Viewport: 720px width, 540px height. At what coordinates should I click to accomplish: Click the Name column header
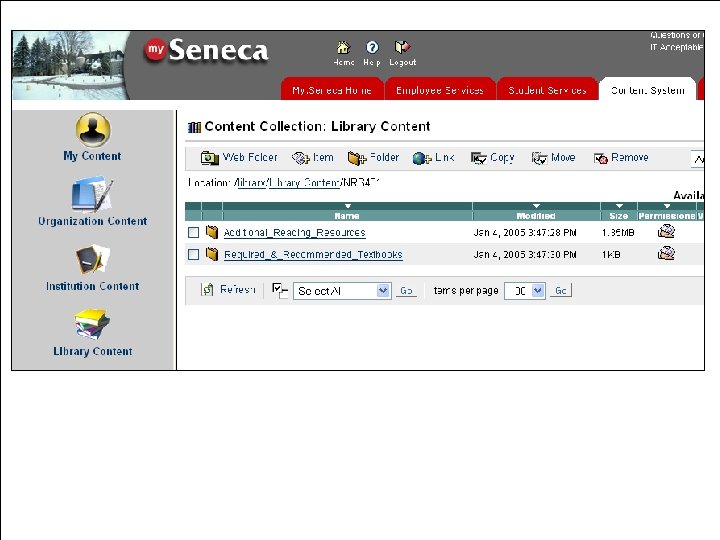point(347,216)
